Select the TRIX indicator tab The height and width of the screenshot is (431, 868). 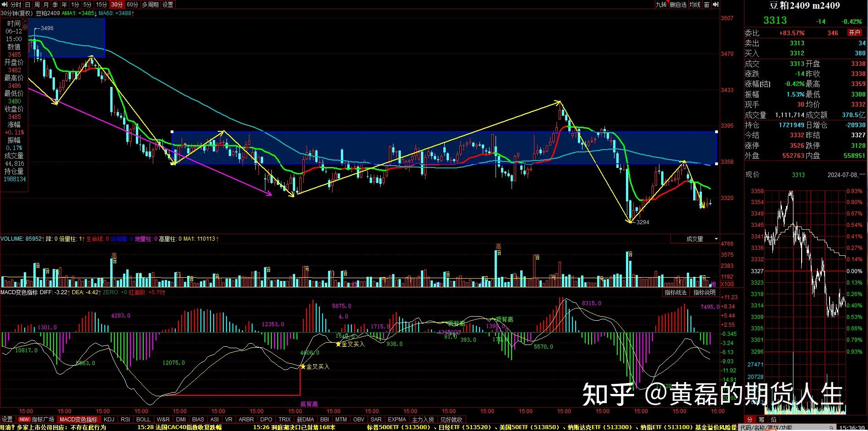click(x=285, y=419)
